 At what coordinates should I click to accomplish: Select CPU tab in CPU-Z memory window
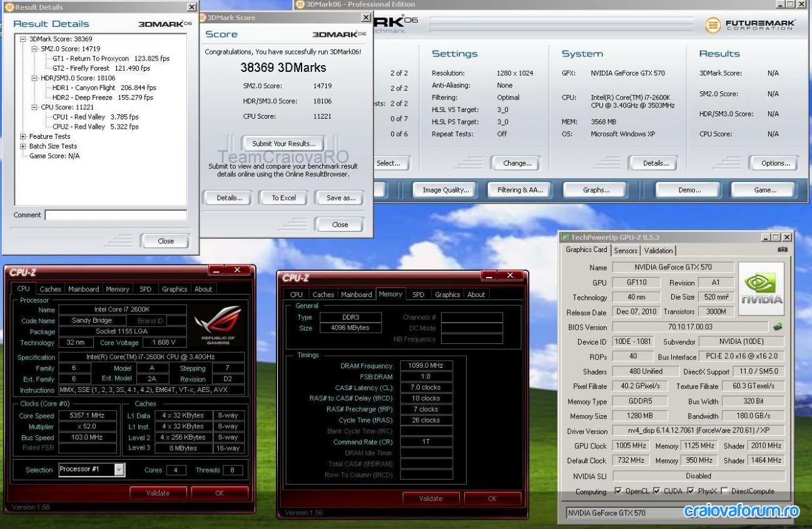pos(297,295)
